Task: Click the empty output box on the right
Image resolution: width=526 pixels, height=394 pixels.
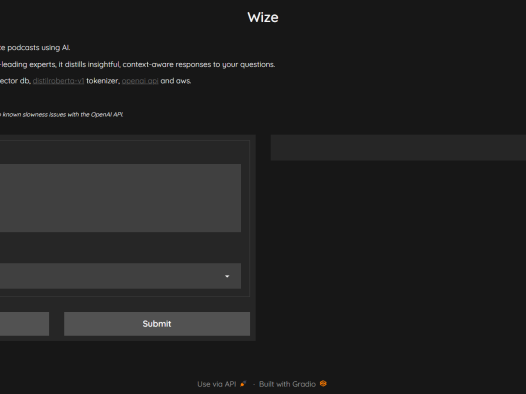Action: 398,148
